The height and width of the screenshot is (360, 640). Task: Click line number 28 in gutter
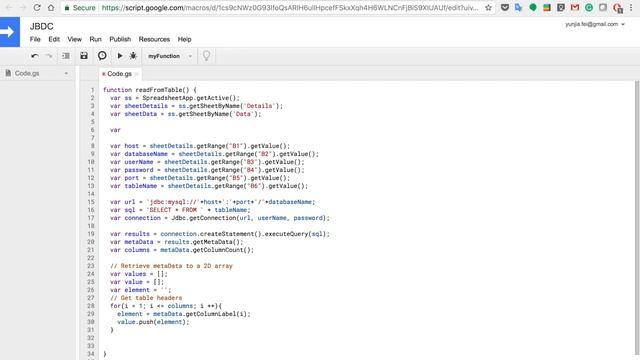point(91,306)
